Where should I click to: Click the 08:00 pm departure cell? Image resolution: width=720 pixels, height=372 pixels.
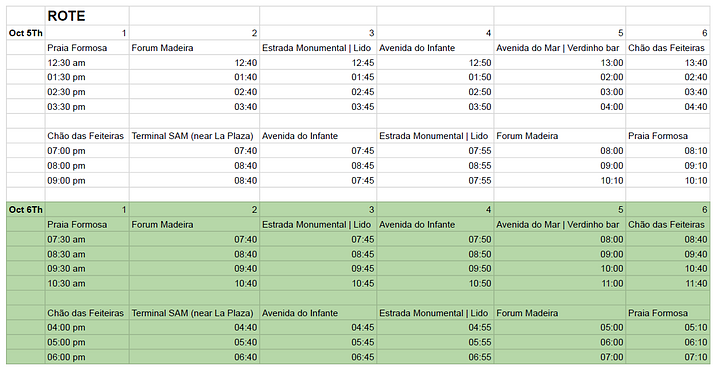87,165
